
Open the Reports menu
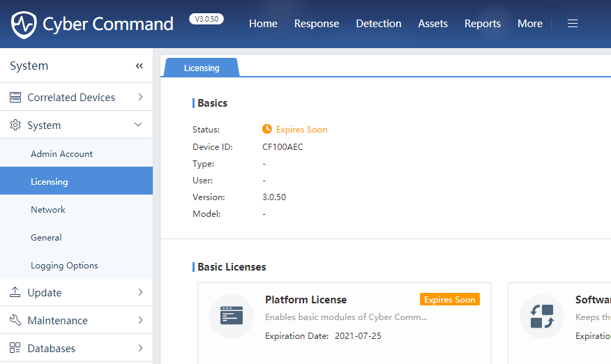483,24
